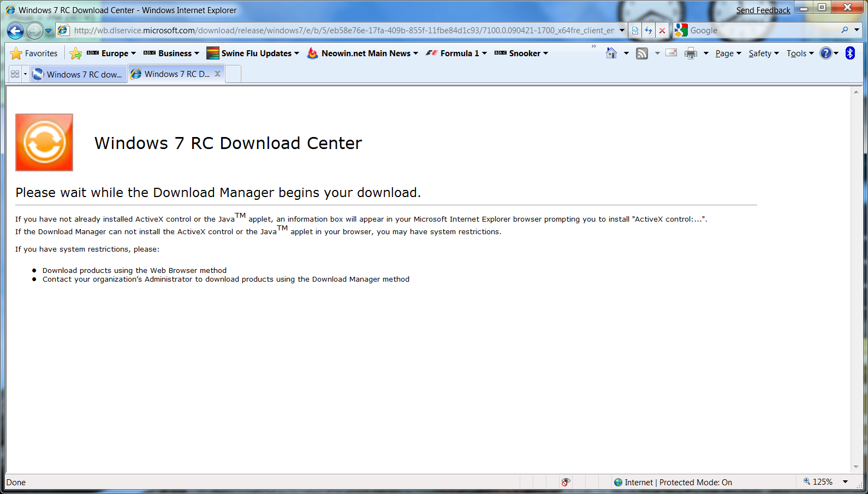Refresh the current page

pyautogui.click(x=649, y=31)
